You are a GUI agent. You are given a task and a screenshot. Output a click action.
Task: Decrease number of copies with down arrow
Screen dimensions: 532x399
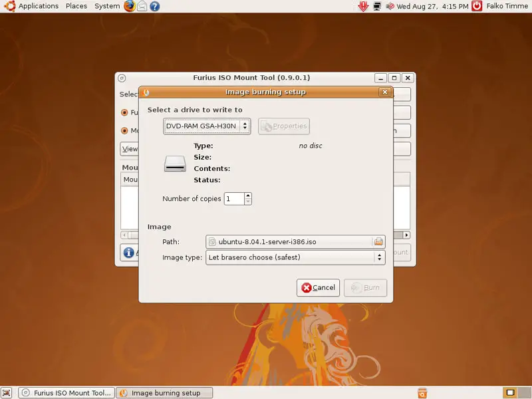coord(248,202)
